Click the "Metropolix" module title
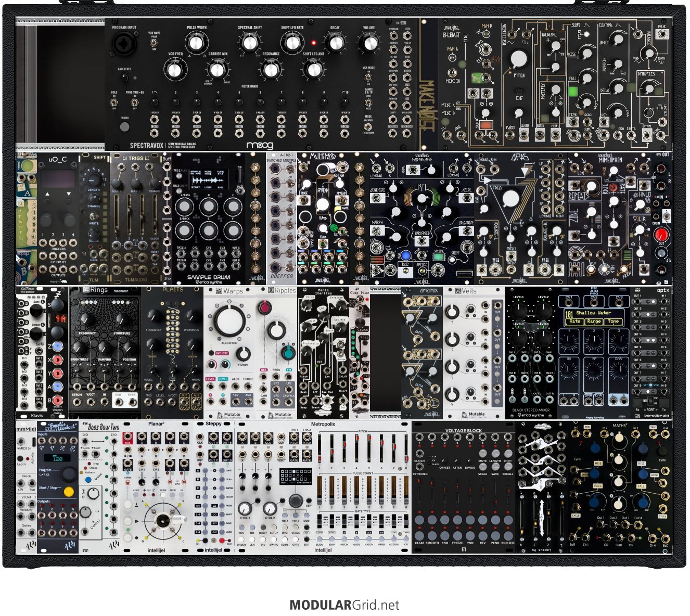Image resolution: width=690 pixels, height=616 pixels. click(323, 425)
